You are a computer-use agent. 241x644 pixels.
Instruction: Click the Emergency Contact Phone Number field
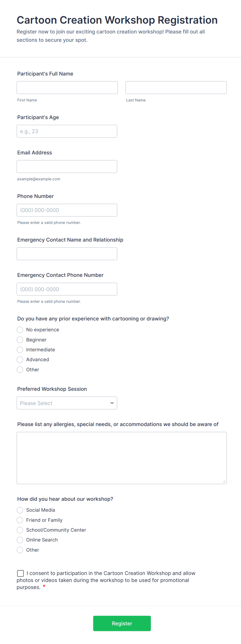tap(67, 289)
